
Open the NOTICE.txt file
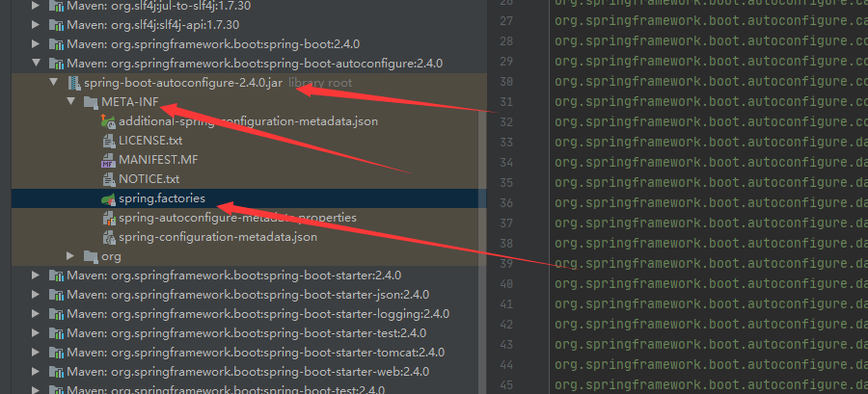(x=149, y=179)
